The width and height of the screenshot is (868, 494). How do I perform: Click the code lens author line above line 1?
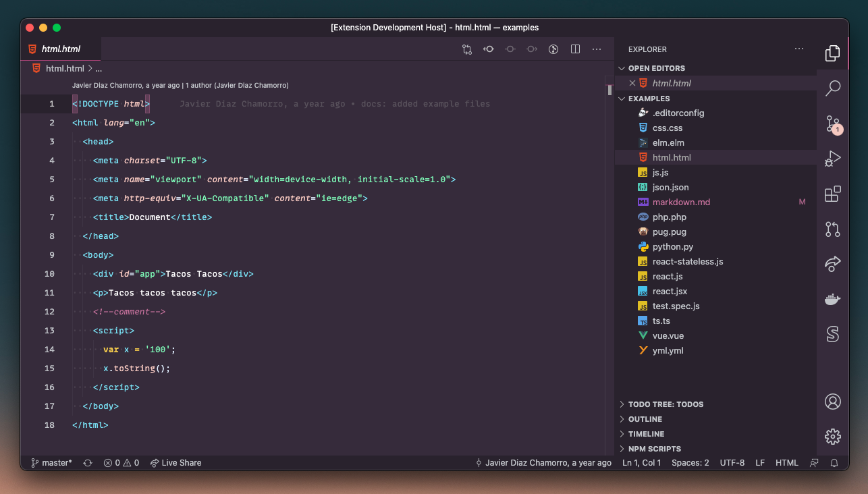coord(180,86)
